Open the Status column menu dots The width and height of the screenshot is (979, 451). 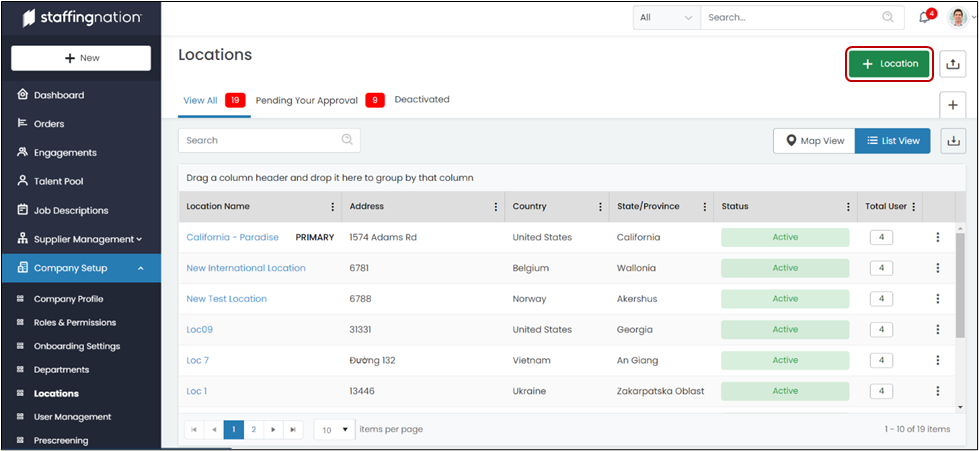coord(848,207)
